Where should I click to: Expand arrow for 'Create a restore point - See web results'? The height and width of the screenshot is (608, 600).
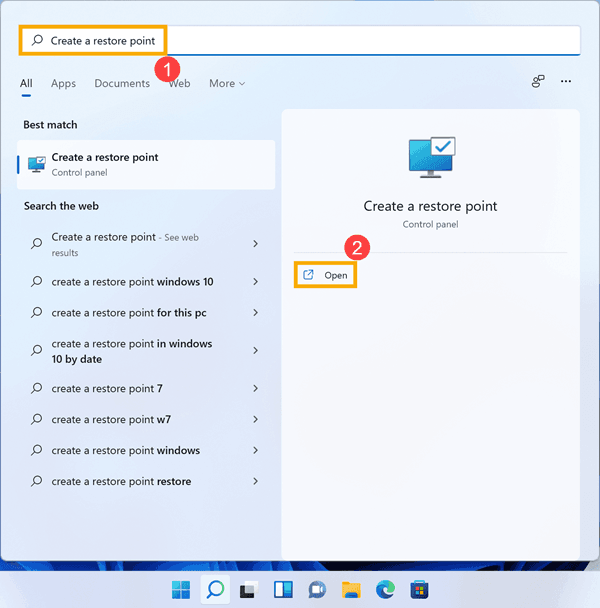(255, 244)
